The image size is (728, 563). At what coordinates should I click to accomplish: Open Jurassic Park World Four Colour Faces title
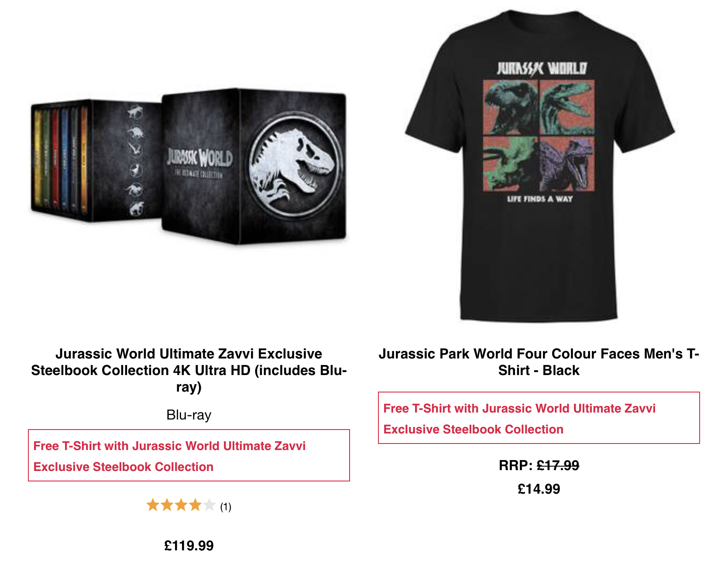coord(539,362)
